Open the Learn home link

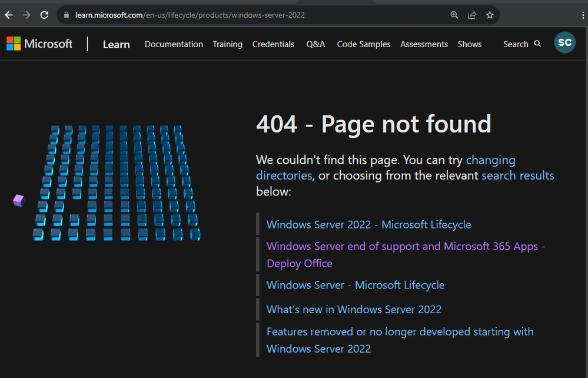click(x=117, y=44)
